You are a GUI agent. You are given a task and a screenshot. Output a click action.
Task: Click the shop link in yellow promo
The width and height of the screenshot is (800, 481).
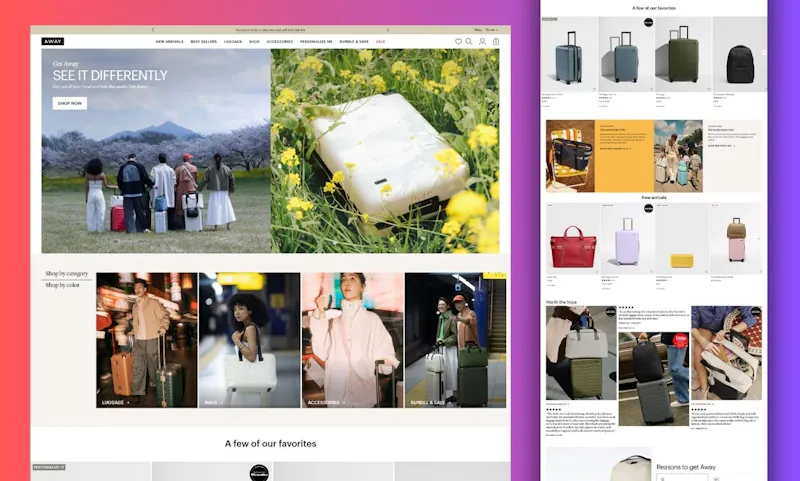pos(615,149)
